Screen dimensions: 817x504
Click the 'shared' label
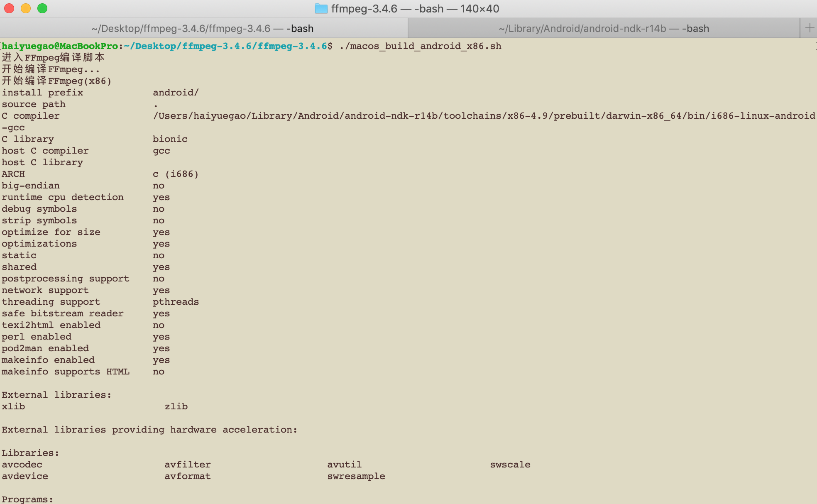[19, 267]
